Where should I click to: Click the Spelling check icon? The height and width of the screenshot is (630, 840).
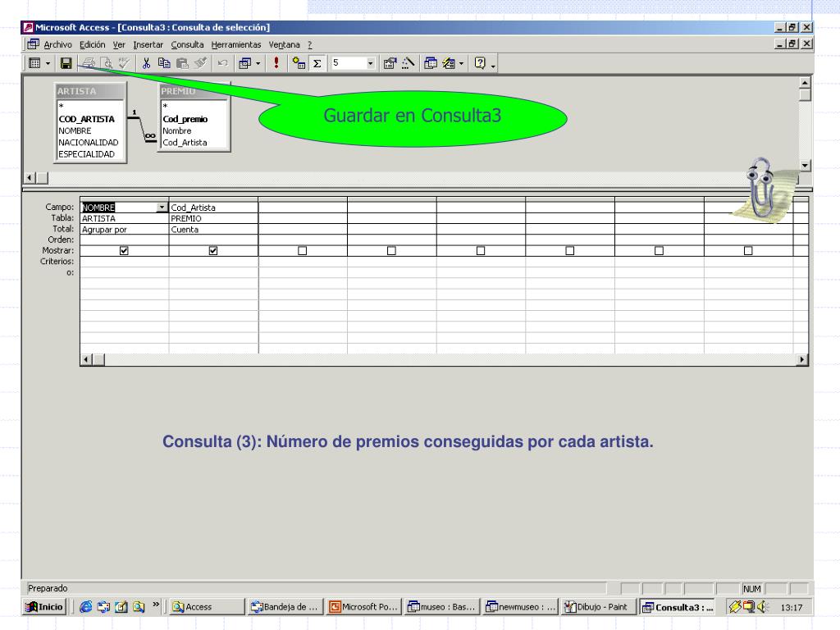(125, 63)
